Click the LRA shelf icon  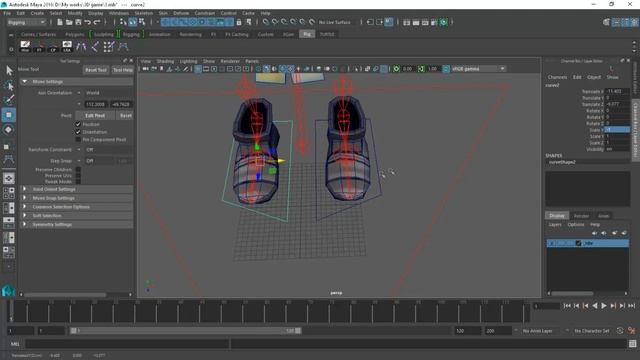(x=67, y=46)
